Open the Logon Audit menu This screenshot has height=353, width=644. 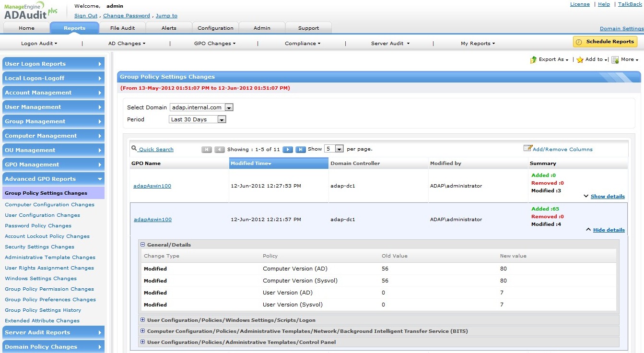coord(39,43)
